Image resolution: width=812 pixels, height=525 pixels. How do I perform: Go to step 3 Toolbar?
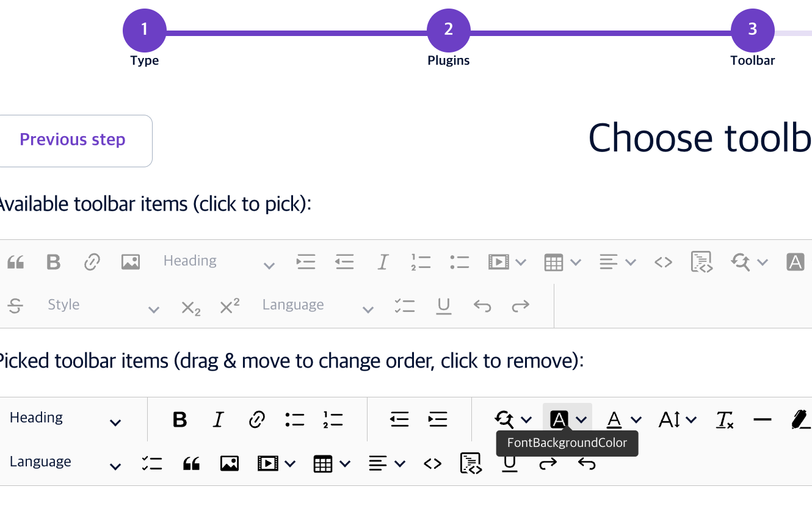(x=753, y=31)
